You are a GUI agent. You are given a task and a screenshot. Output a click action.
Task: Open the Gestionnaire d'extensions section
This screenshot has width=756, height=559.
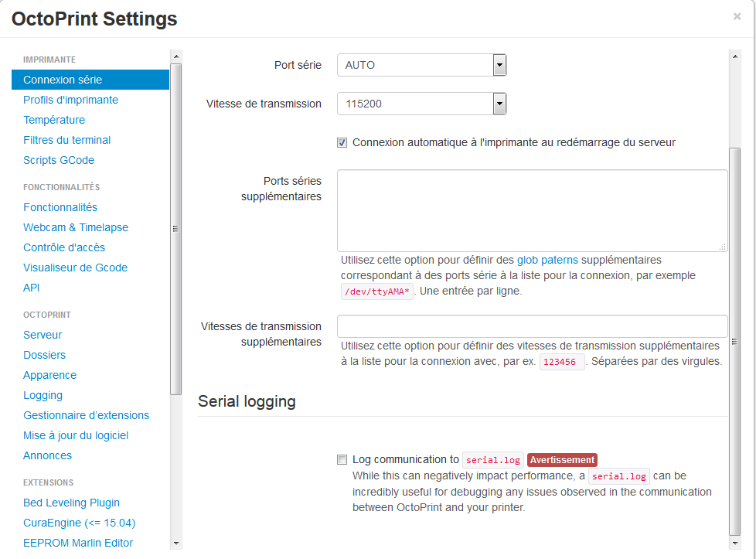pyautogui.click(x=86, y=415)
